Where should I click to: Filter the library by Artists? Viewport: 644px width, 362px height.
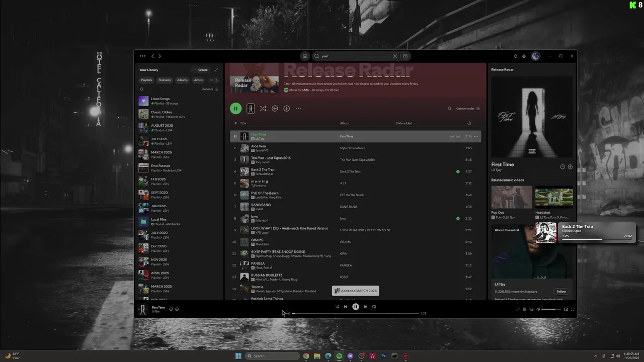(199, 80)
